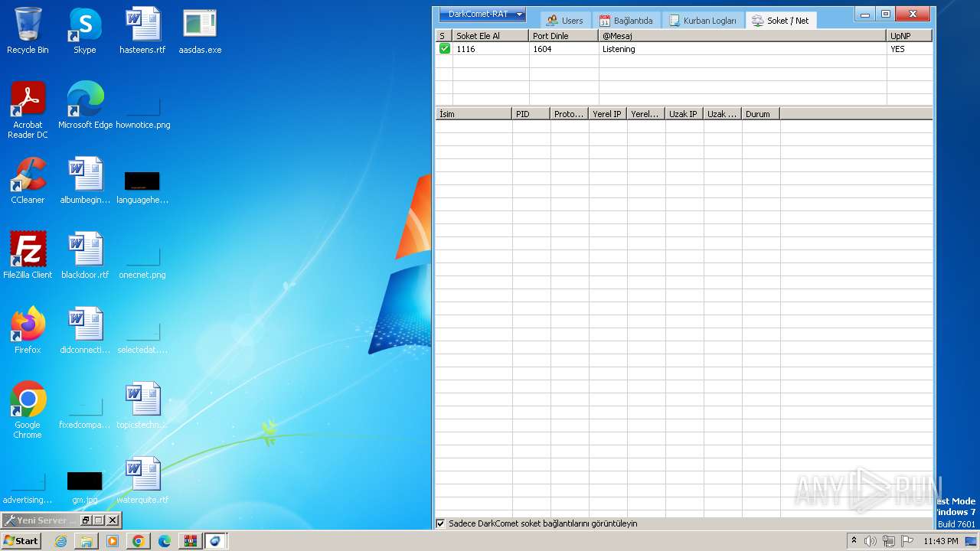
Task: Restore the Yeni Server window
Action: point(86,520)
